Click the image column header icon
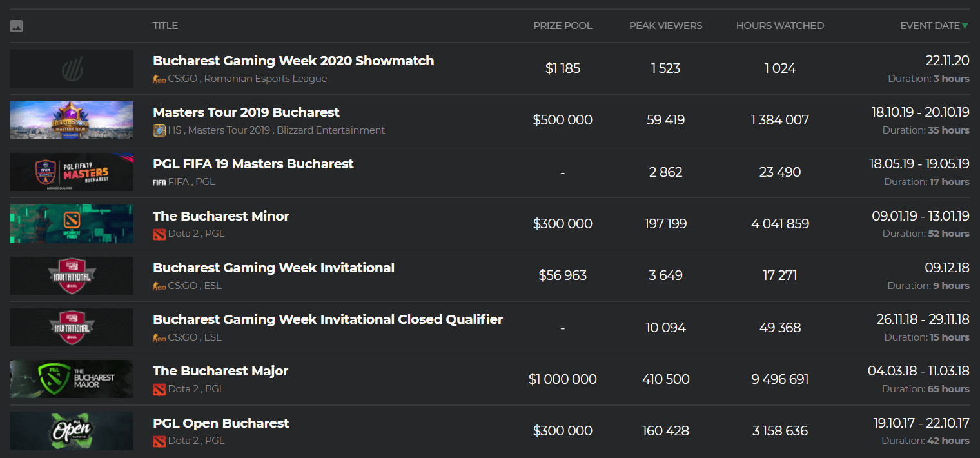 [17, 26]
